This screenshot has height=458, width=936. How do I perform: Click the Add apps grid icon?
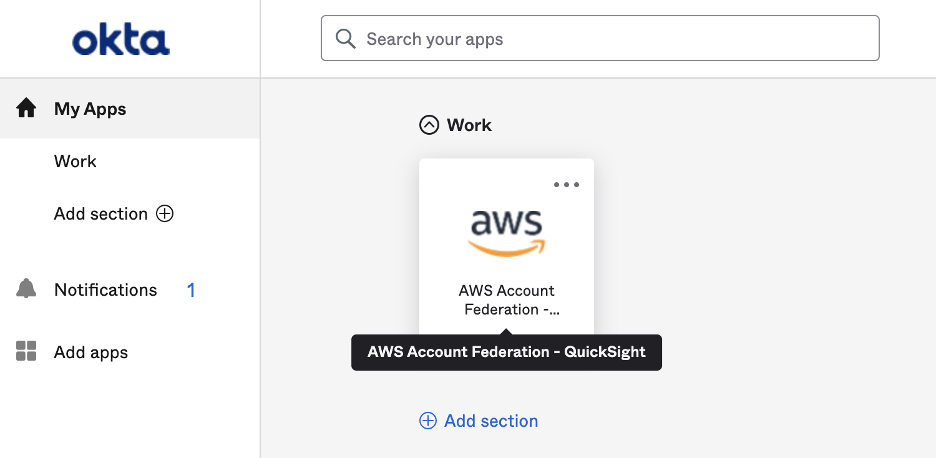pos(26,351)
